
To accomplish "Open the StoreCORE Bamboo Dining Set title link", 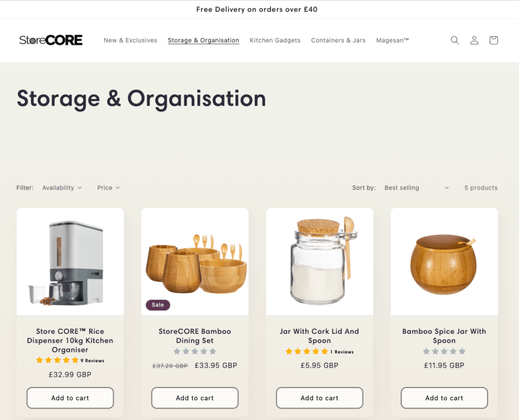I will (195, 336).
